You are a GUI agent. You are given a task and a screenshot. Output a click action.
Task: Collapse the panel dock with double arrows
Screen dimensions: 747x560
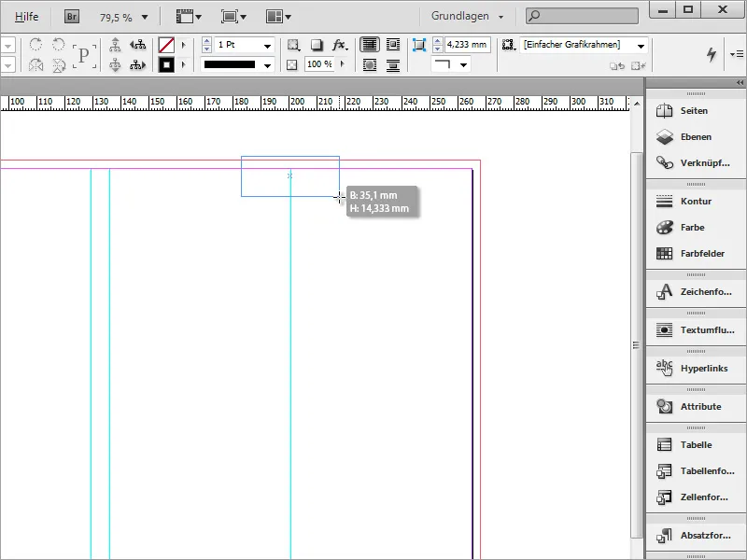pos(740,82)
